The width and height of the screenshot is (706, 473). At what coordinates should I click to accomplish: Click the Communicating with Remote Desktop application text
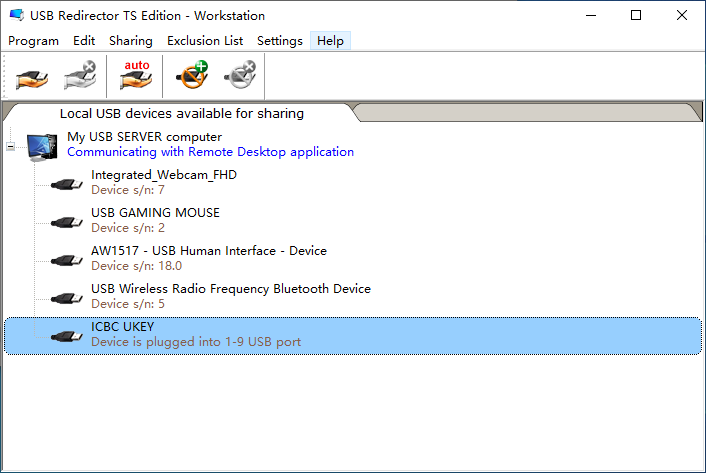210,152
